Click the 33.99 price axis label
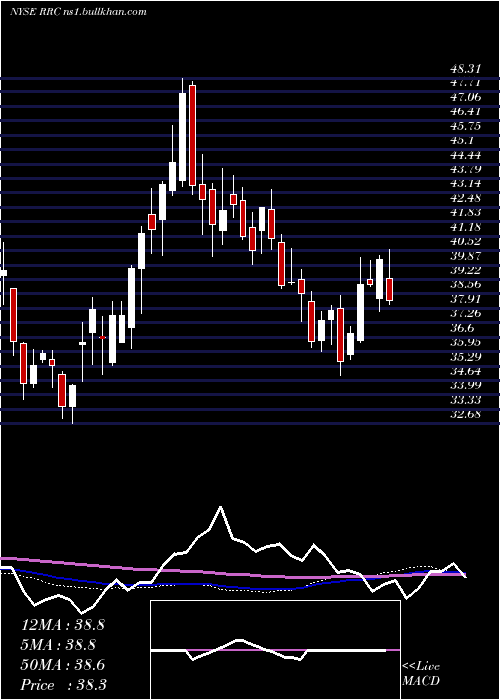Image resolution: width=500 pixels, height=700 pixels. 465,385
